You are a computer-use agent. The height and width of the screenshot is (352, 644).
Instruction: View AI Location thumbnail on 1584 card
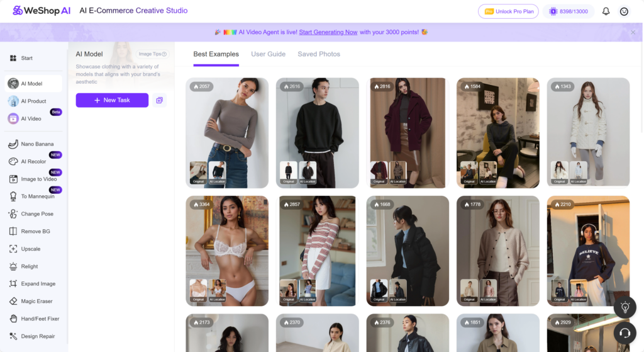[488, 173]
